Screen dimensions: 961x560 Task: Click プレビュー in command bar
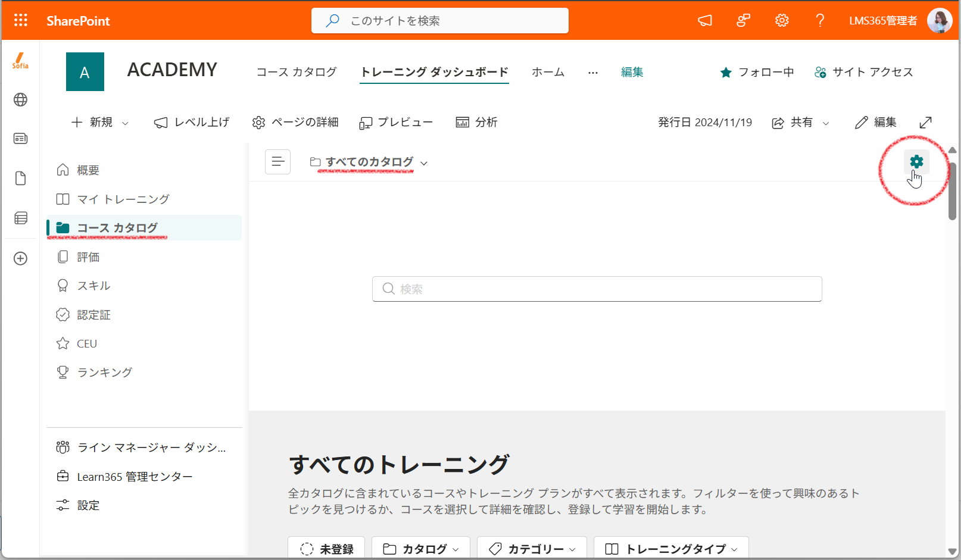tap(396, 123)
